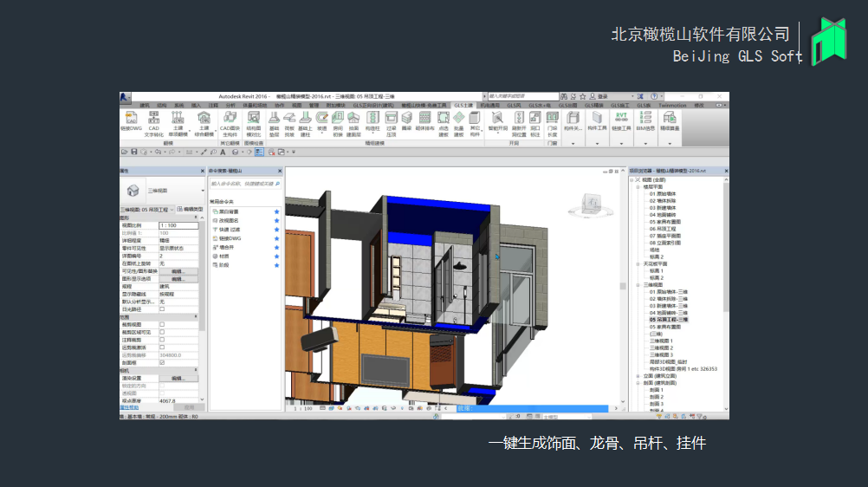Switch to the 建筑 ribbon tab
The height and width of the screenshot is (487, 868).
click(145, 105)
